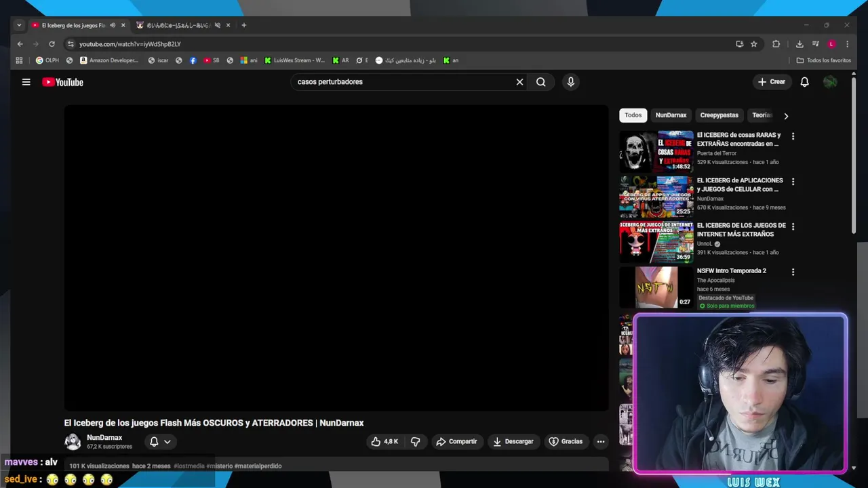This screenshot has width=868, height=488.
Task: Mute the El Iceberg tab audio icon
Action: (113, 25)
